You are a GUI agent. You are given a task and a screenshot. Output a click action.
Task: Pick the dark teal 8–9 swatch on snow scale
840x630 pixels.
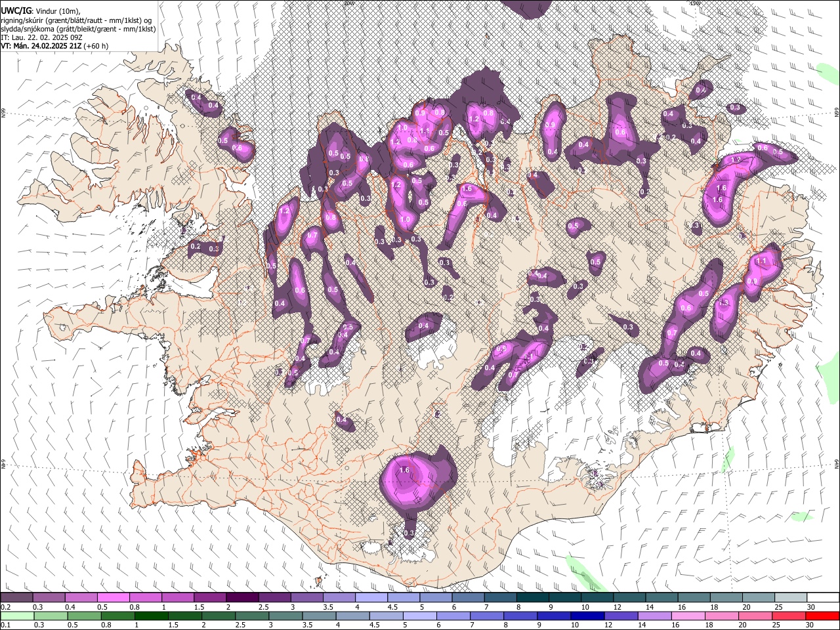(533, 598)
